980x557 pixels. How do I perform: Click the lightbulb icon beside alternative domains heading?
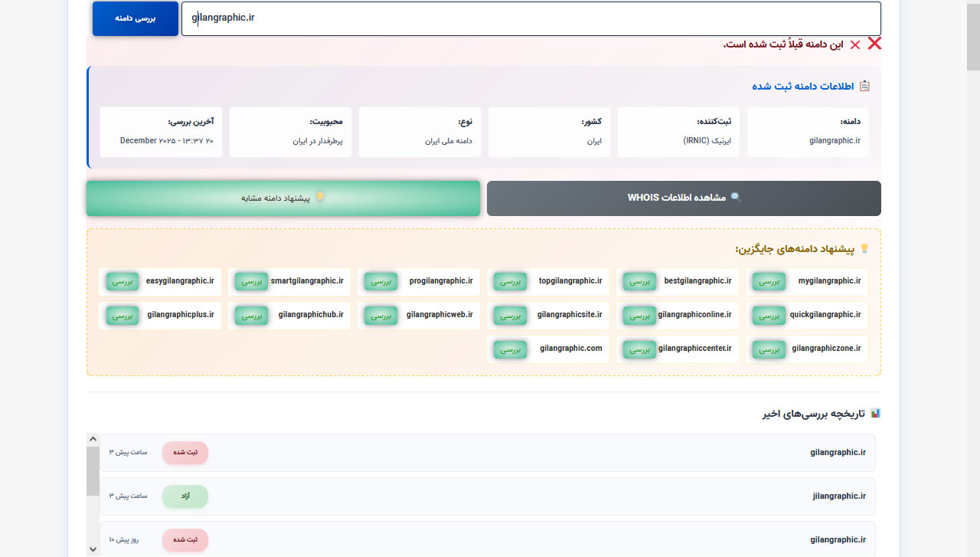point(864,249)
